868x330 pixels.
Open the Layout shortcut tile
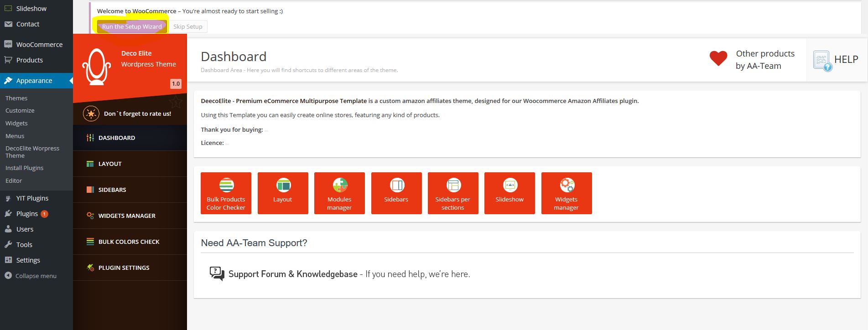283,193
